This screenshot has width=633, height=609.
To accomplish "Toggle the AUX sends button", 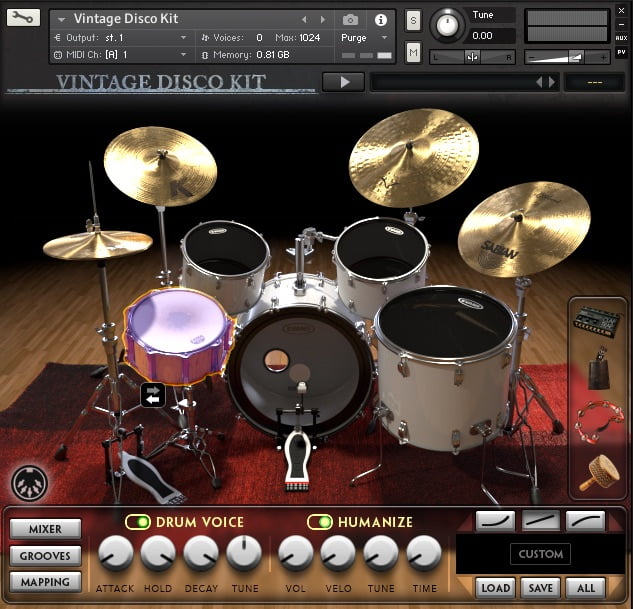I will [621, 38].
